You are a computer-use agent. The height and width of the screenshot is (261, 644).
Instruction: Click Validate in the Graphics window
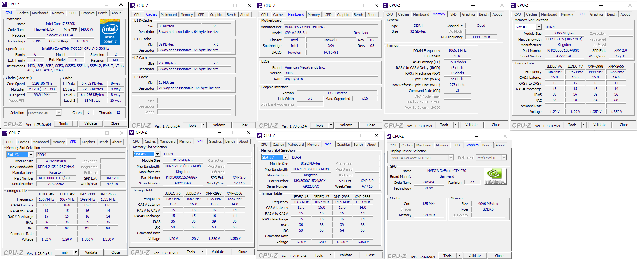click(475, 256)
